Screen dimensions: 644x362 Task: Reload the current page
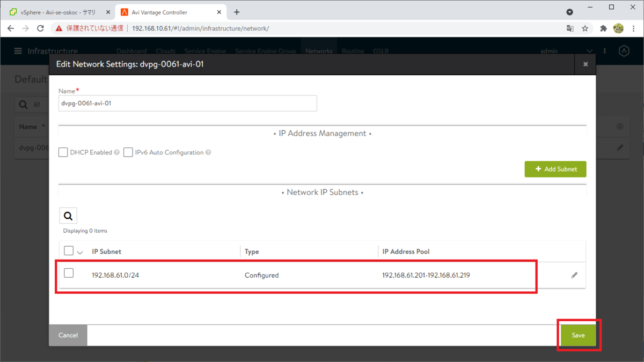[40, 28]
